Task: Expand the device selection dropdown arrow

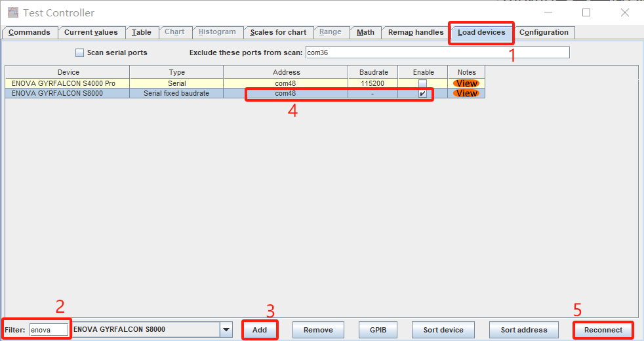Action: coord(226,330)
